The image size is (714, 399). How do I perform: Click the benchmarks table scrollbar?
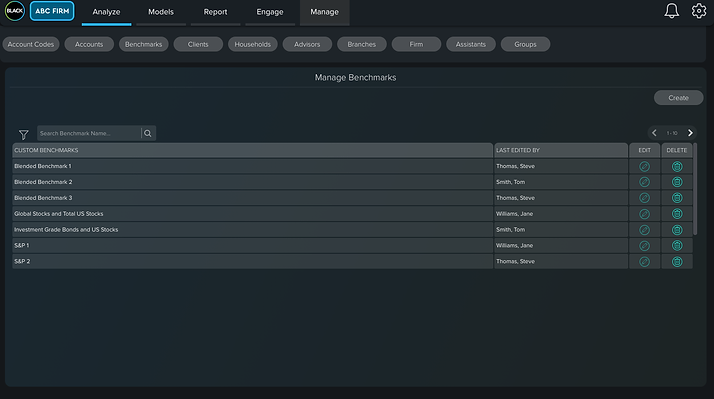695,189
